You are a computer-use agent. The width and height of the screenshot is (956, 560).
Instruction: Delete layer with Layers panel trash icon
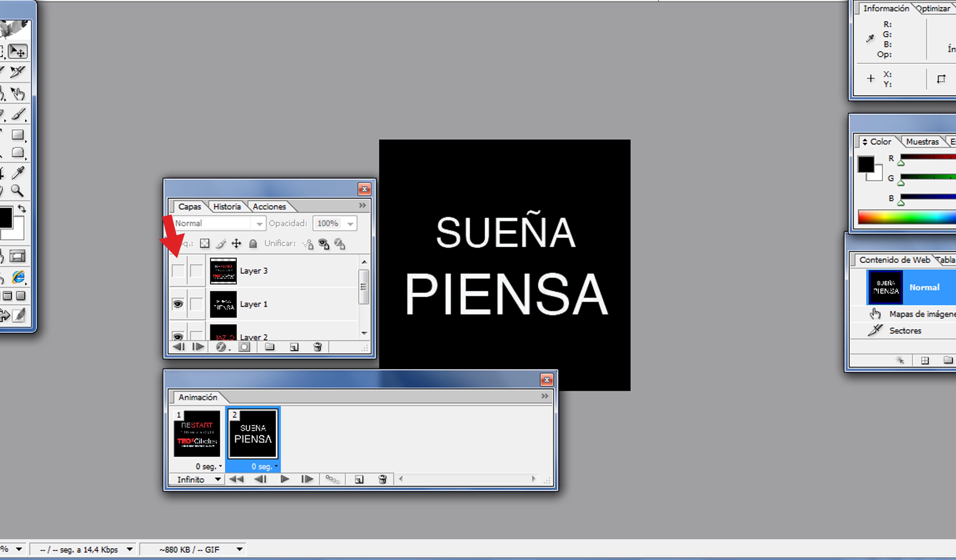pos(318,347)
